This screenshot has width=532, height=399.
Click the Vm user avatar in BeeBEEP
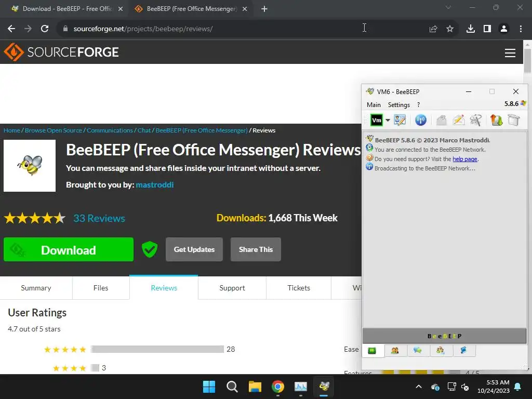(376, 120)
